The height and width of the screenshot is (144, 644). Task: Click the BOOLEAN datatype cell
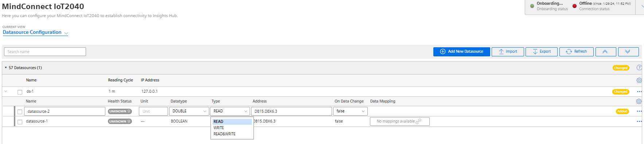click(179, 121)
